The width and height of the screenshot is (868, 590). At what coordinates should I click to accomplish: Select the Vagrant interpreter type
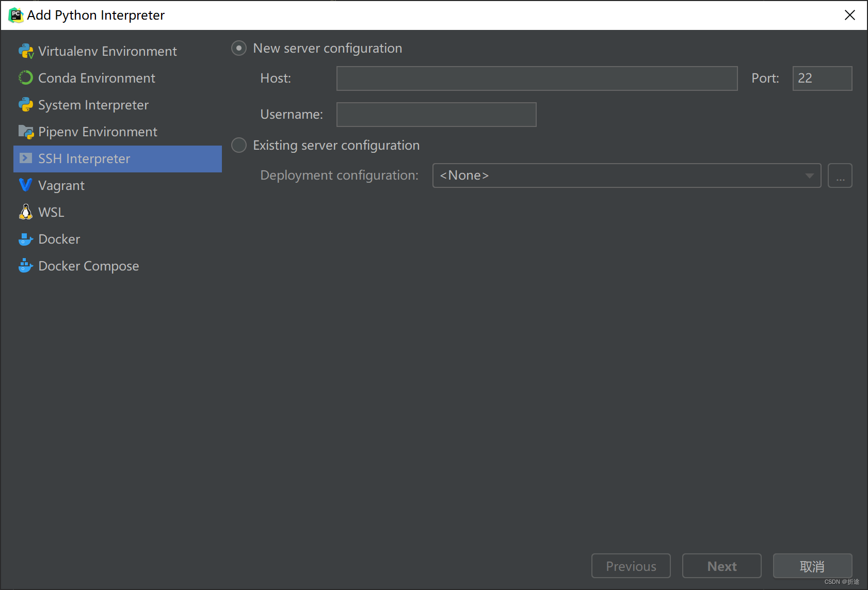tap(118, 185)
